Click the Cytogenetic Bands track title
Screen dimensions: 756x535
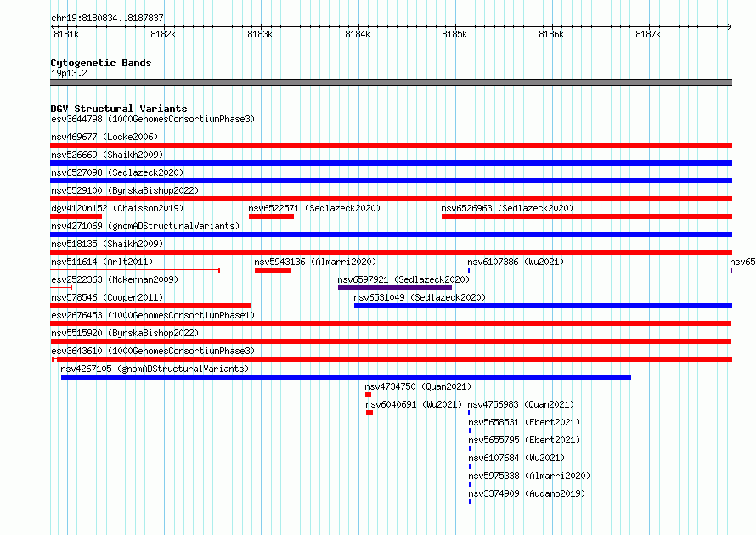pos(101,63)
